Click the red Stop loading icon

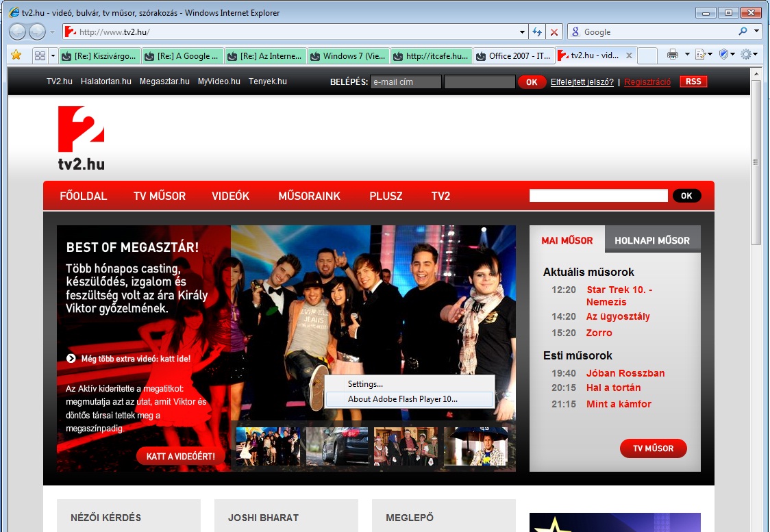point(554,32)
